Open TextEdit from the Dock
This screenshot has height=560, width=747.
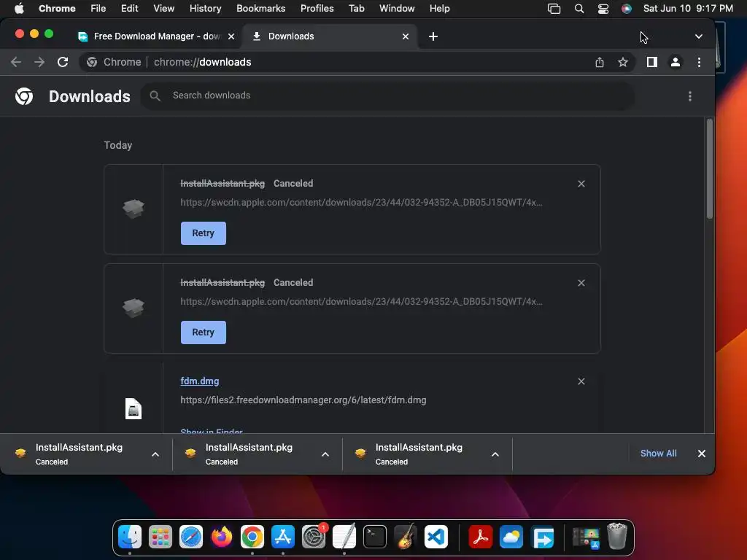tap(344, 537)
